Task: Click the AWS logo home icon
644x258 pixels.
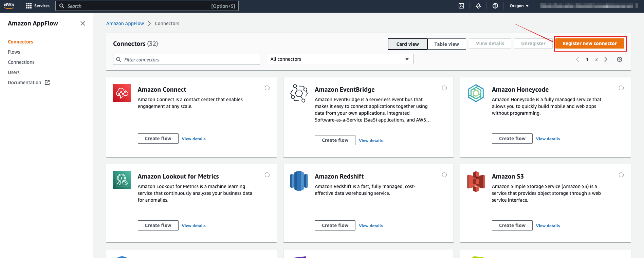Action: pos(9,6)
